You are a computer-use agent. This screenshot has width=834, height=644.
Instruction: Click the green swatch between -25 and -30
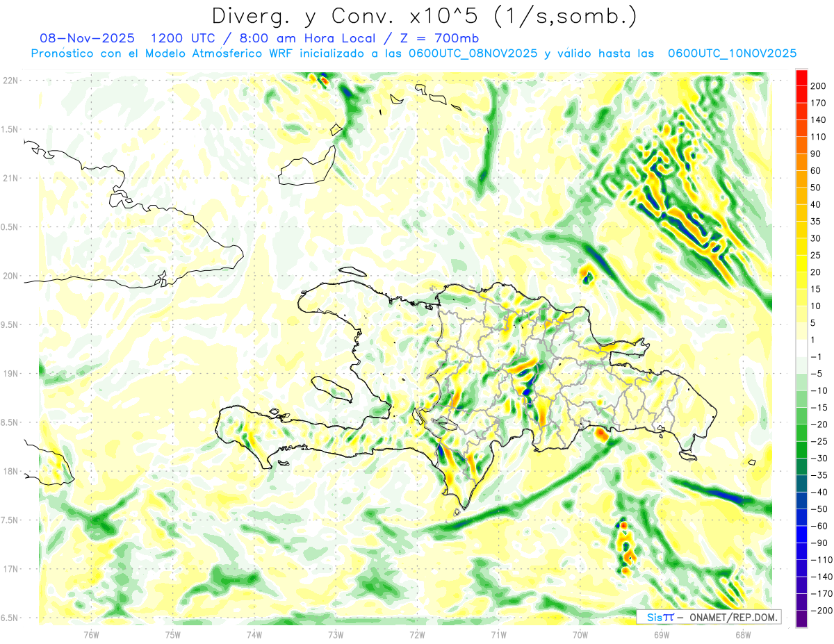[801, 449]
